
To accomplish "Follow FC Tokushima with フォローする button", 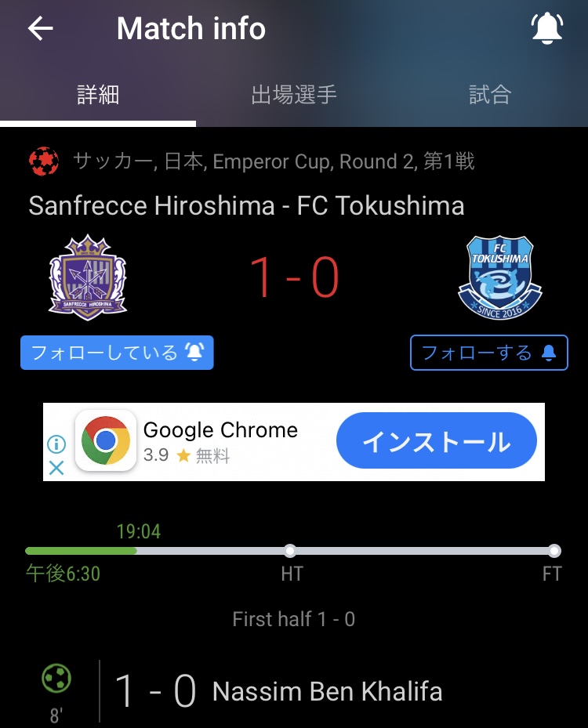I will click(x=489, y=353).
